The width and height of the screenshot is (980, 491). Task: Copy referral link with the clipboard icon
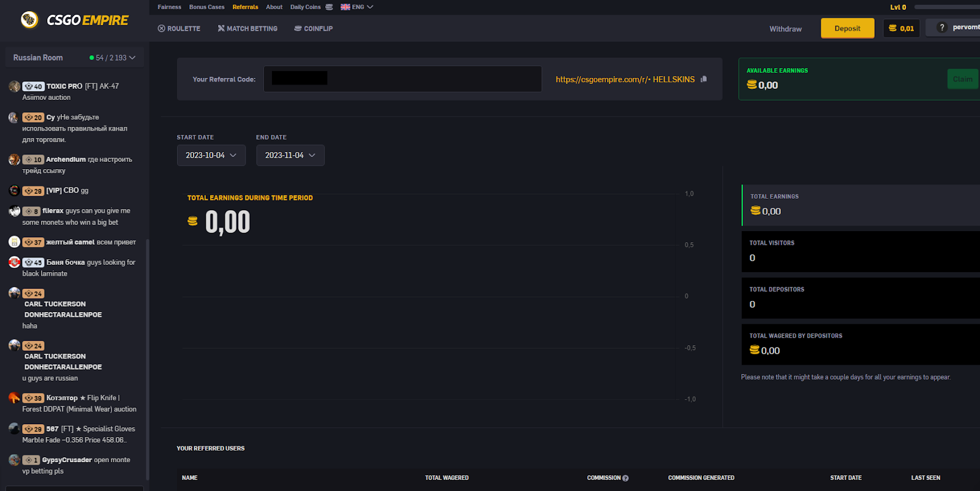[x=704, y=79]
